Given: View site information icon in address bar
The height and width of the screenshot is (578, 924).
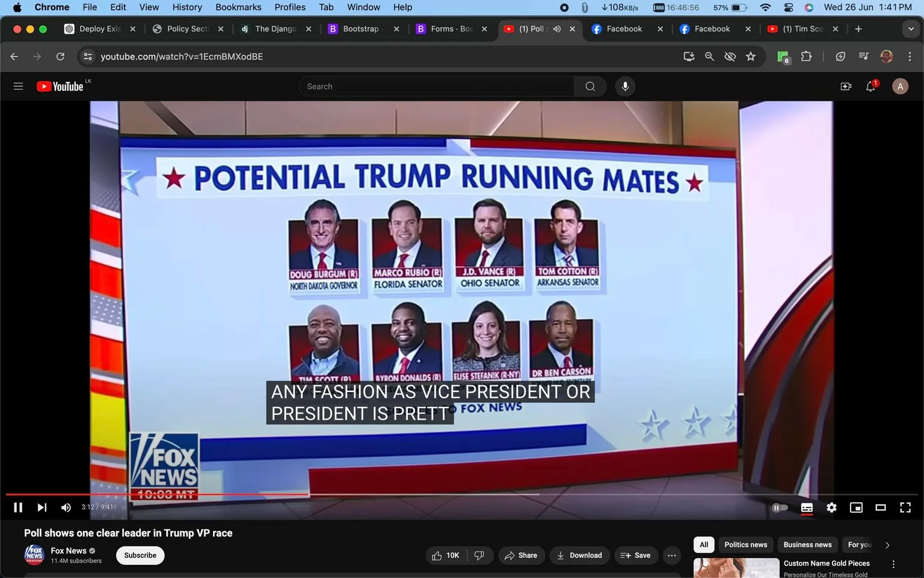Looking at the screenshot, I should click(x=88, y=56).
